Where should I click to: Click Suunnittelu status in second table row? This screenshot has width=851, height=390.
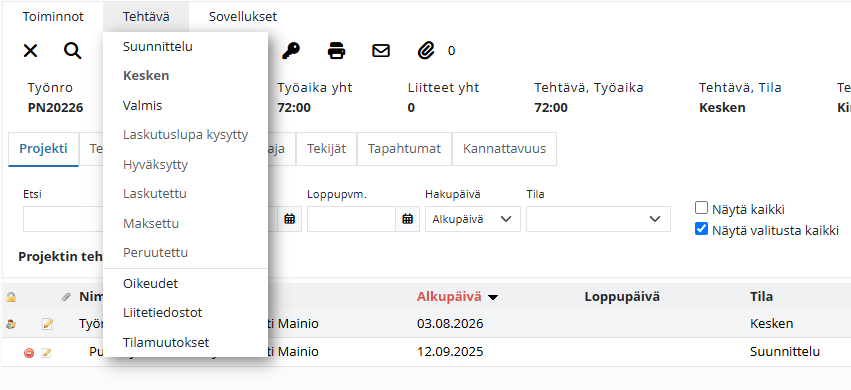tap(785, 353)
